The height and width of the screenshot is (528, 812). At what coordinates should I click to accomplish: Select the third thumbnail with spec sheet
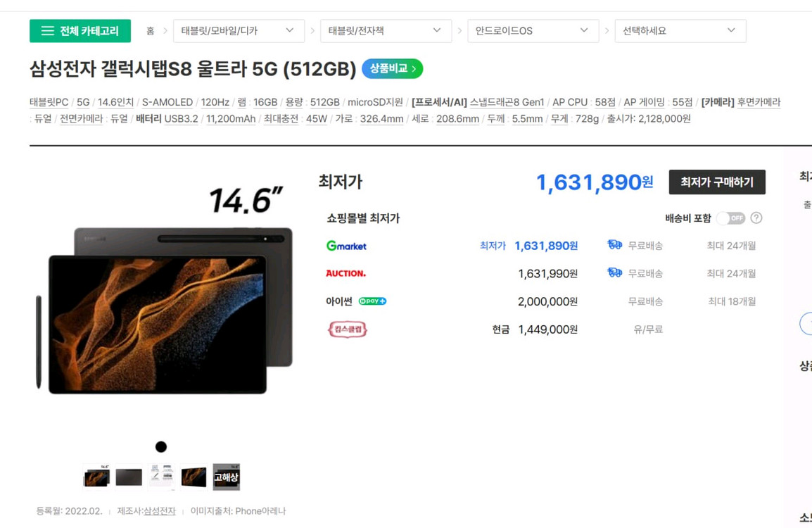click(161, 477)
